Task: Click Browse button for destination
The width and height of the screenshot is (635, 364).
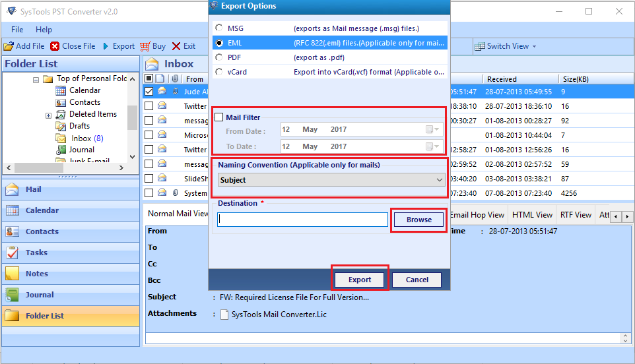Action: coord(418,220)
